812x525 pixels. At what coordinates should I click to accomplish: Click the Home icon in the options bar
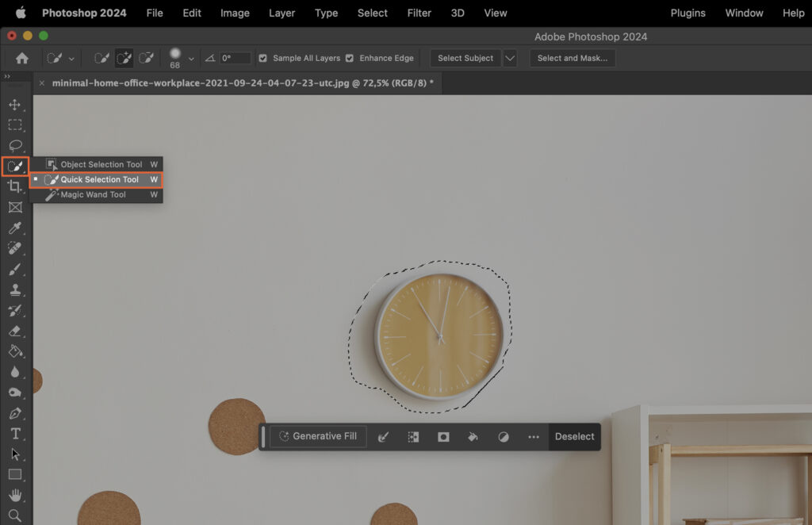[x=21, y=57]
